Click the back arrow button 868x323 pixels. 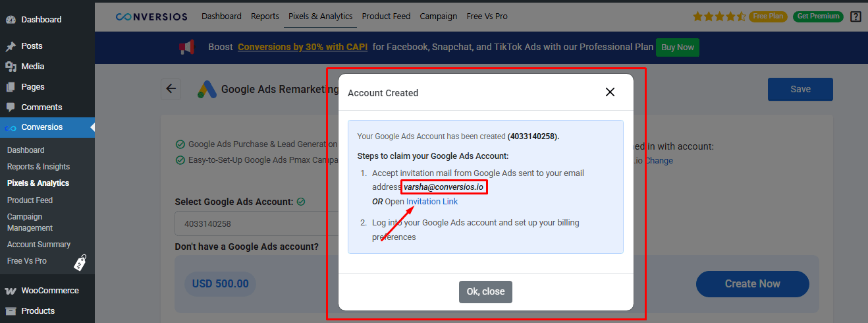(x=171, y=89)
